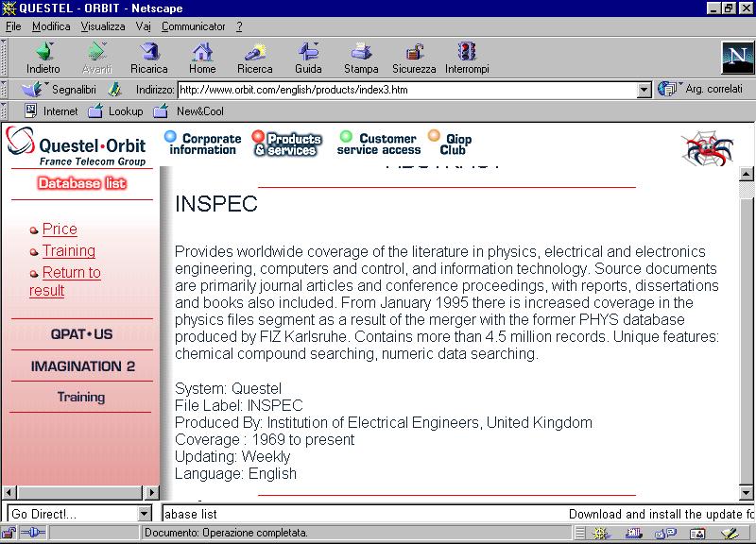Print the page with Stampa icon

tap(361, 51)
